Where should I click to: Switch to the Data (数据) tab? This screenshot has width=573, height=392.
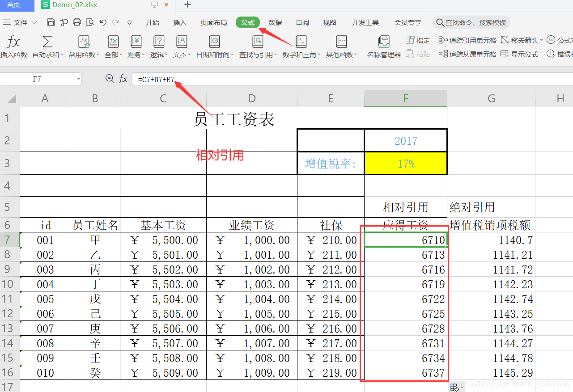275,22
